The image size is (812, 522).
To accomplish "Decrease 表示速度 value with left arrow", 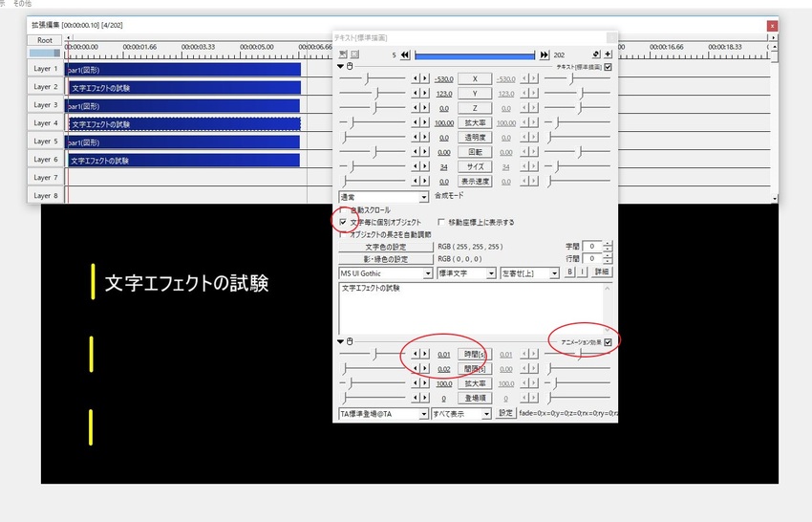I will 416,182.
